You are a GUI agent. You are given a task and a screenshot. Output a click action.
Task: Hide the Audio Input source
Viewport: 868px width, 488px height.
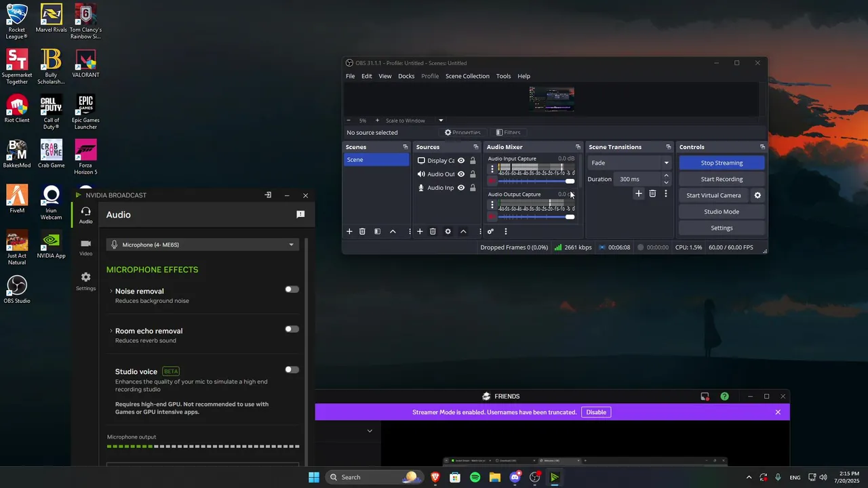click(x=461, y=188)
